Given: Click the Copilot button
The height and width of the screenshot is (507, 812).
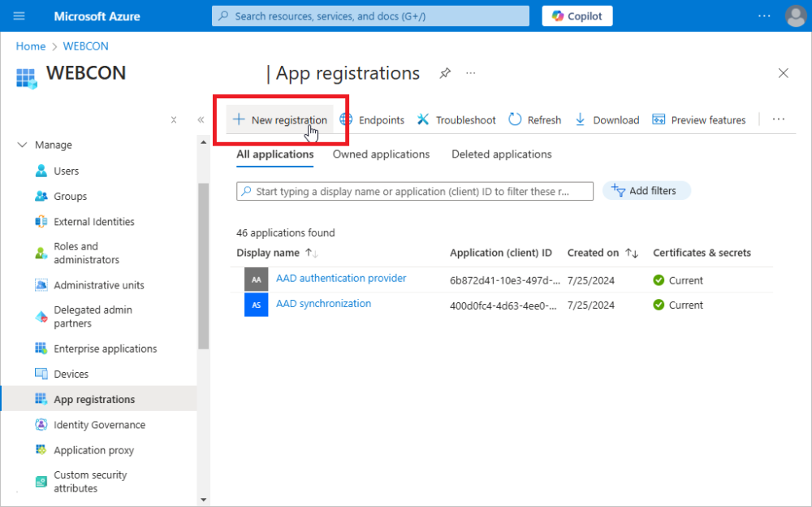Looking at the screenshot, I should coord(577,16).
